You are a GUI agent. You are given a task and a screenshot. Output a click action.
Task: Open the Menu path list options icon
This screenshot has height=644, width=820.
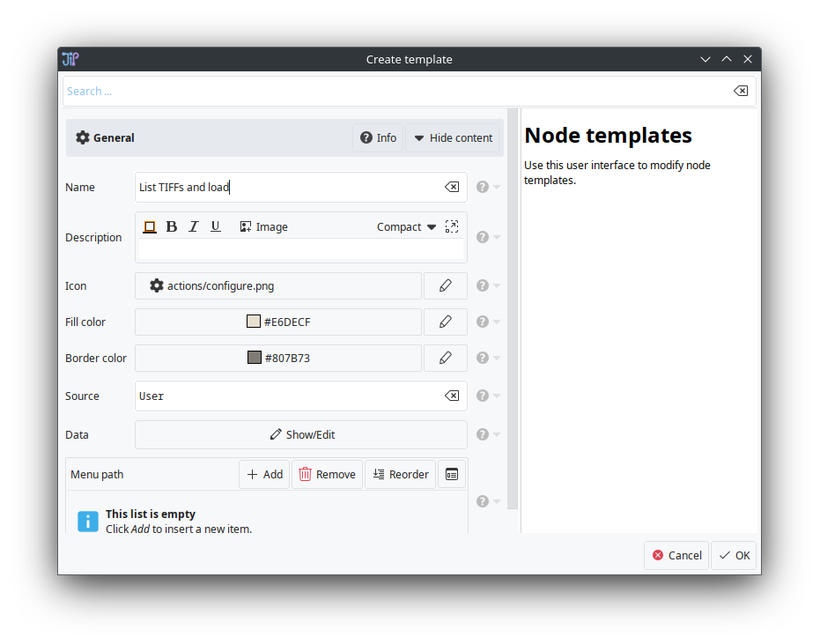click(452, 475)
